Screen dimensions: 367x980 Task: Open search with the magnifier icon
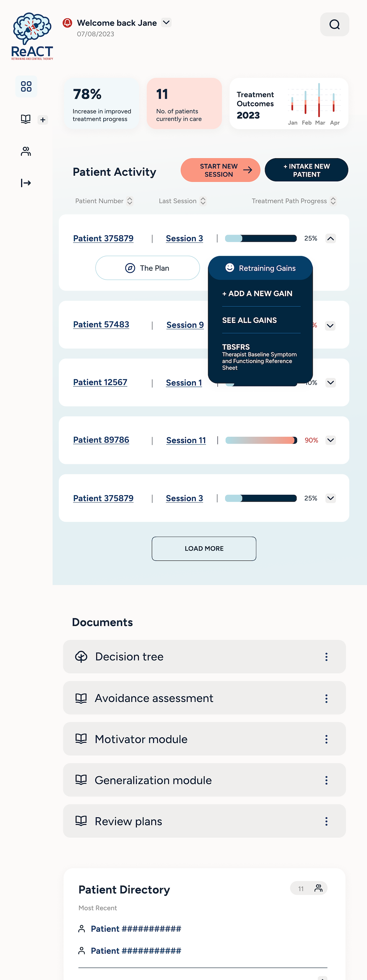click(335, 24)
